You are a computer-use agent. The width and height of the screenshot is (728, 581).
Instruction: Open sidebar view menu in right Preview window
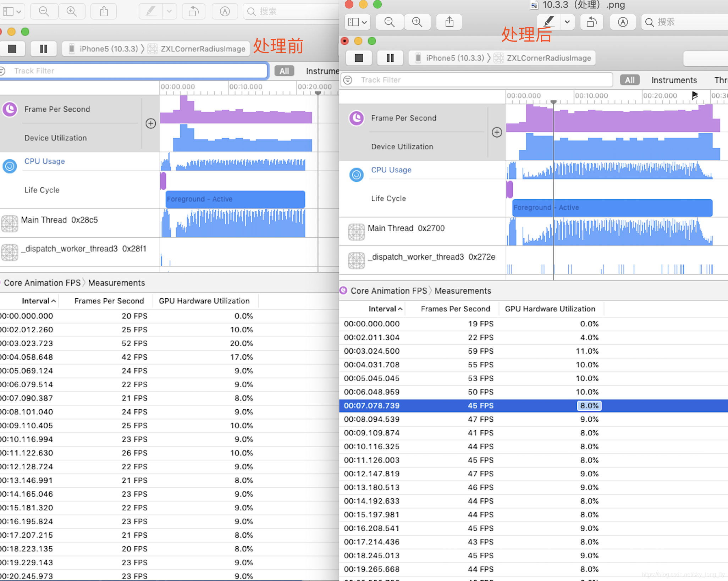(358, 22)
